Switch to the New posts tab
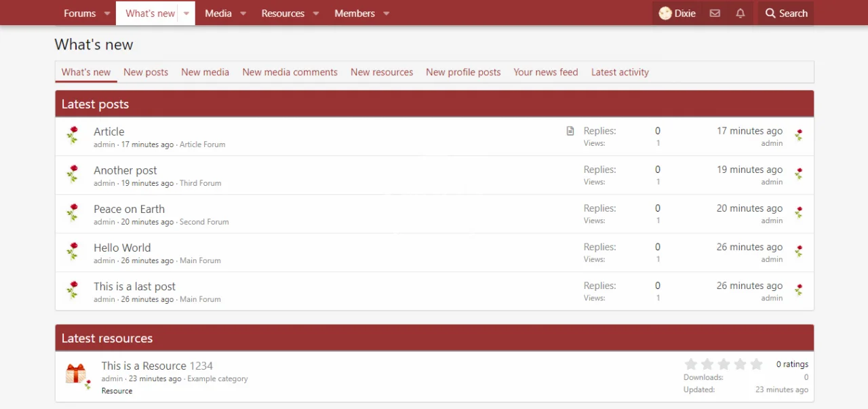868x409 pixels. (x=146, y=72)
